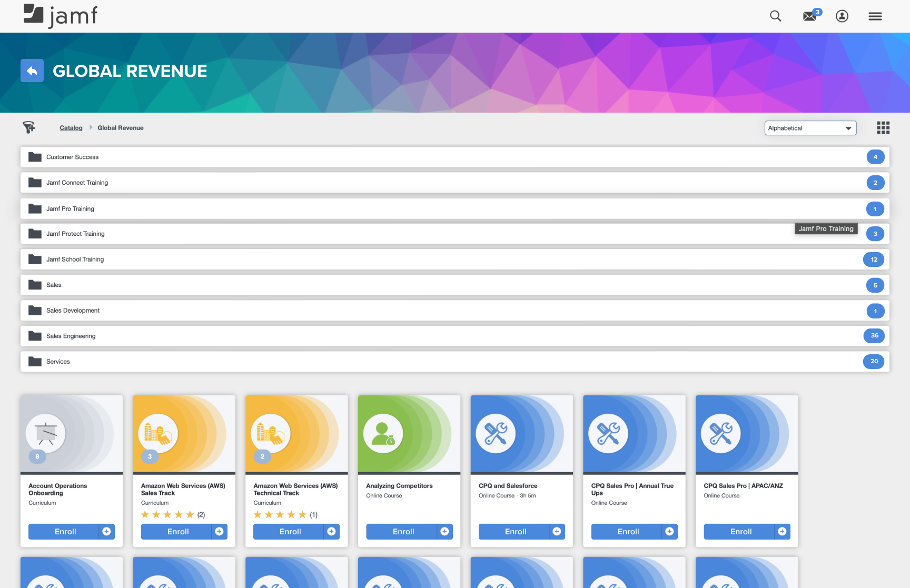The width and height of the screenshot is (910, 588).
Task: Open the Jamf Pro Training category
Action: coord(455,208)
